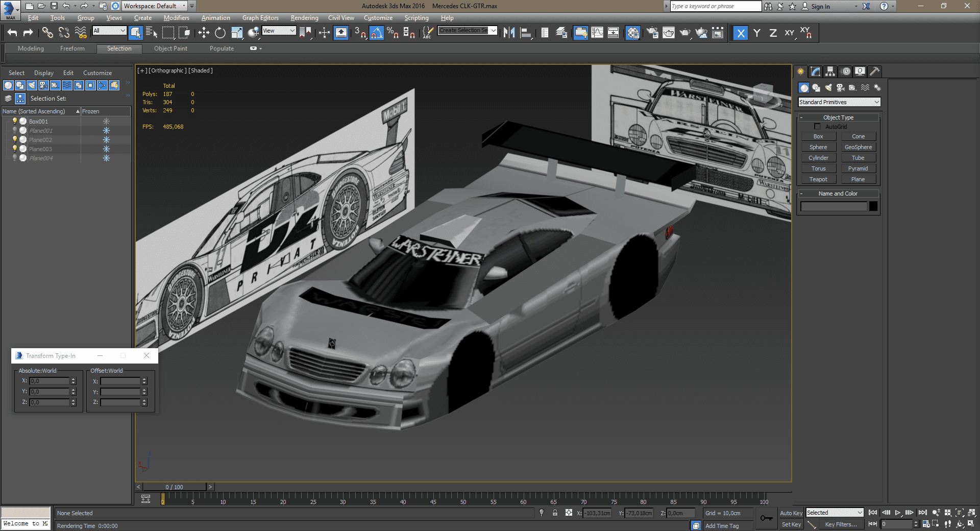Image resolution: width=980 pixels, height=531 pixels.
Task: Open the Modify command panel tab
Action: click(x=815, y=71)
